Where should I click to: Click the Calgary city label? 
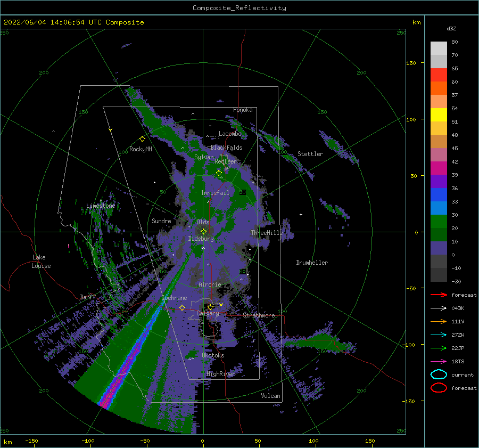tap(208, 313)
